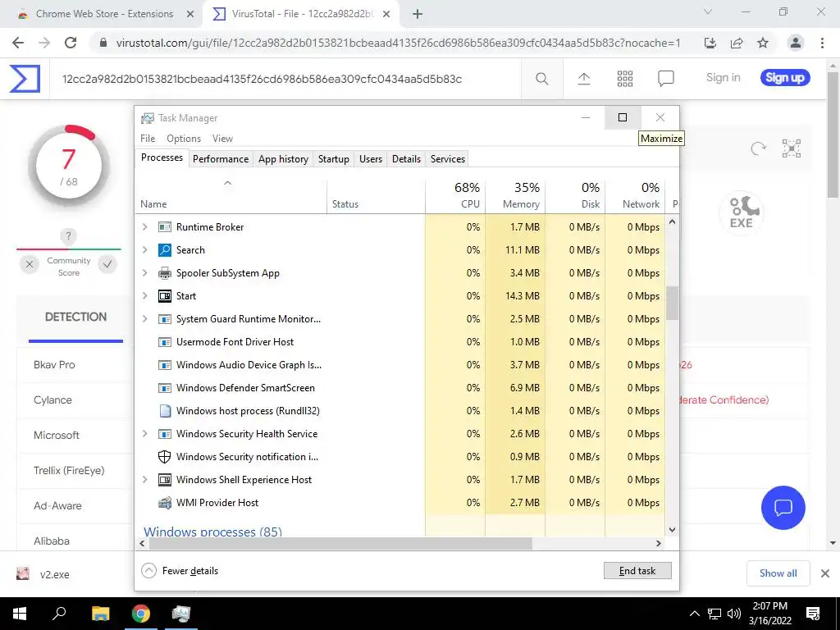Open the VirusTotal apps grid icon

[x=624, y=79]
